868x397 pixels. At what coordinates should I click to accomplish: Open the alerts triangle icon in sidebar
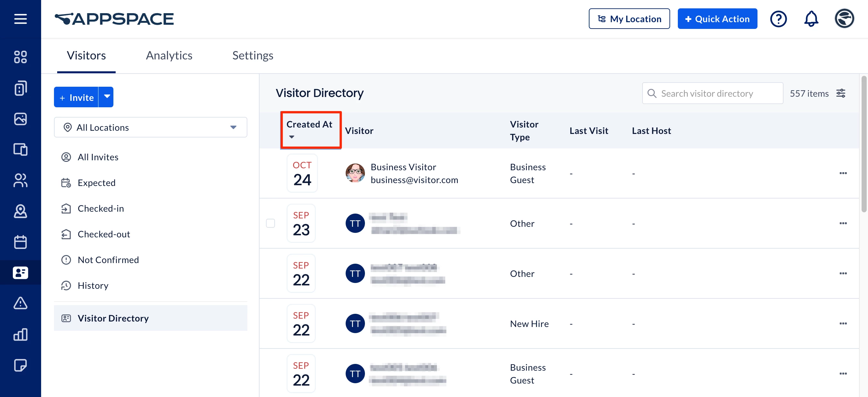[20, 303]
